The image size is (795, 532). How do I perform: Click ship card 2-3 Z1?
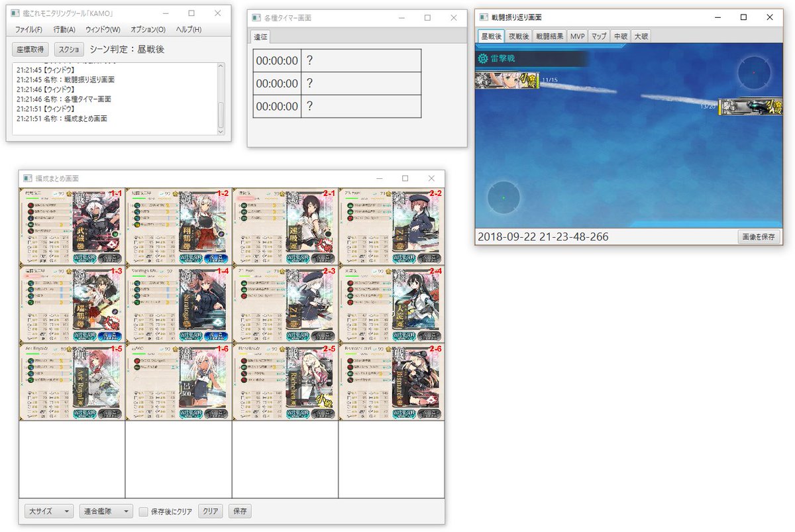click(285, 304)
